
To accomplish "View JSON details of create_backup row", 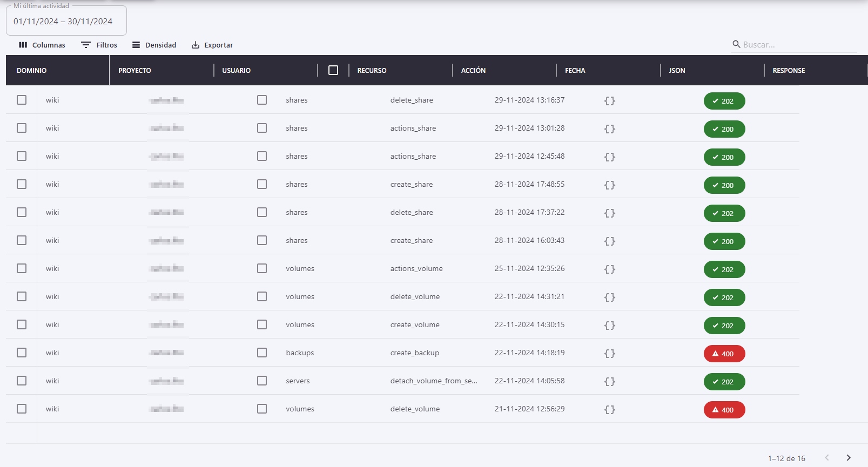I will point(609,354).
